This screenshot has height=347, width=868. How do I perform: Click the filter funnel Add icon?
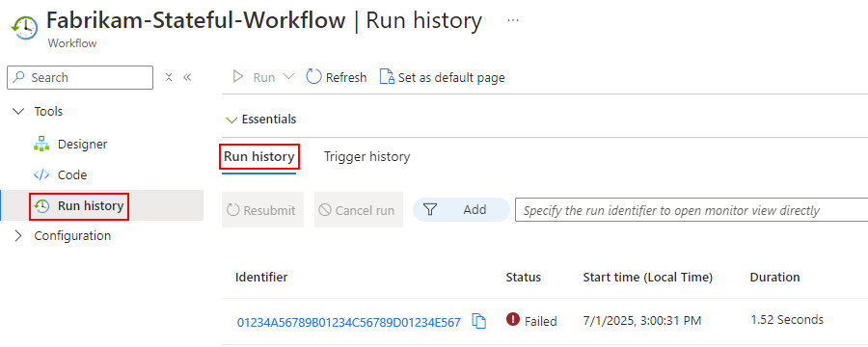click(x=430, y=210)
